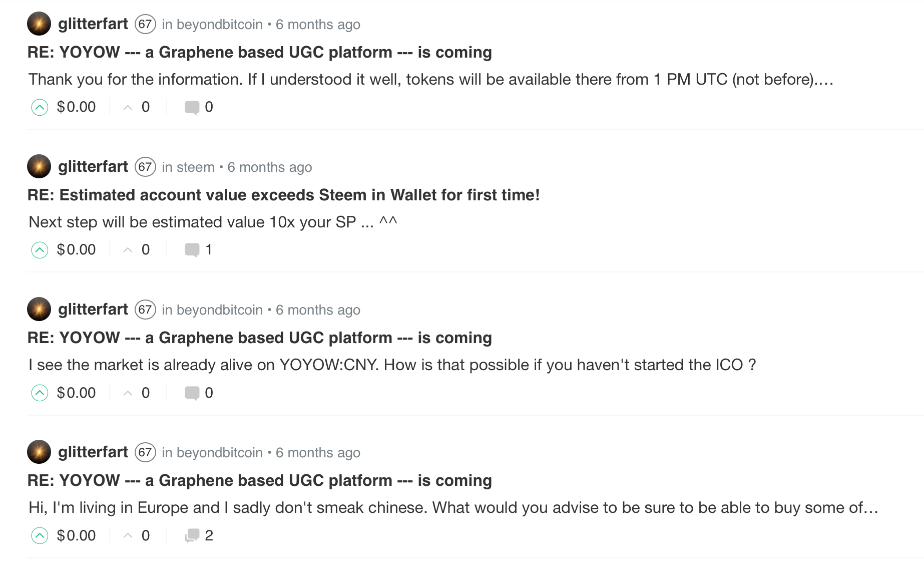Click glitterfart avatar on the steem comment
Screen dimensions: 924x576
click(39, 166)
